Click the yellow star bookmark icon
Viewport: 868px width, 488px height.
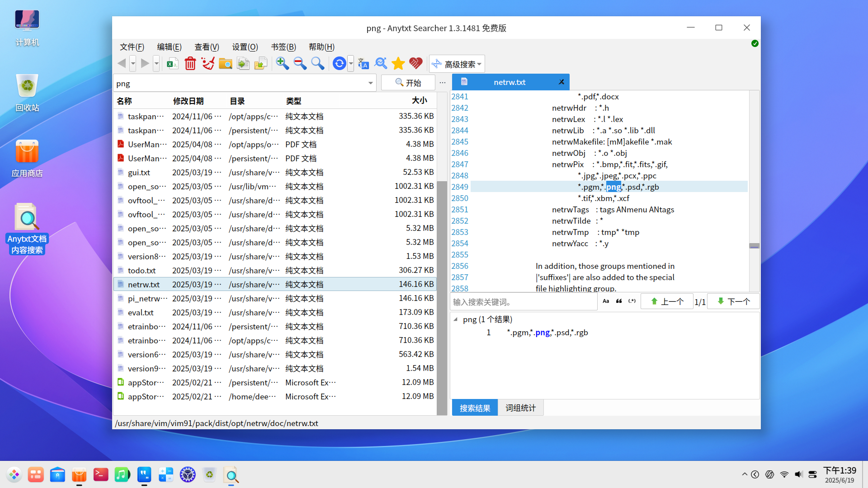click(398, 64)
